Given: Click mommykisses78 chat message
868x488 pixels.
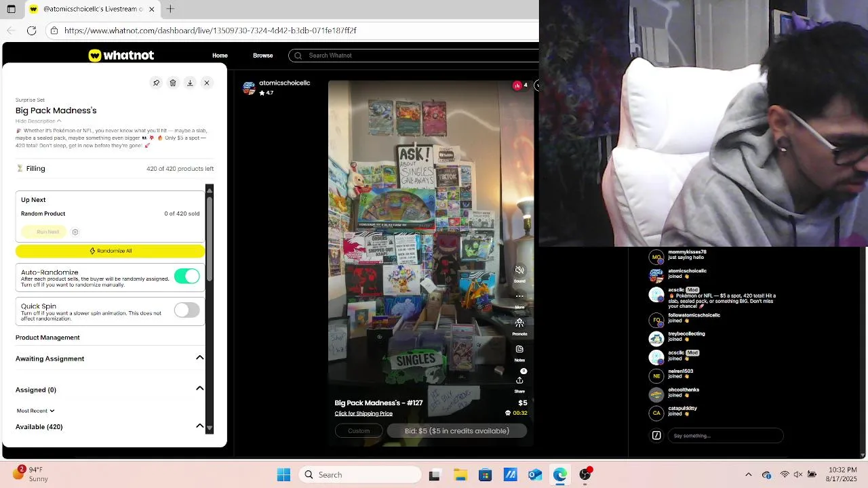Looking at the screenshot, I should coord(687,255).
